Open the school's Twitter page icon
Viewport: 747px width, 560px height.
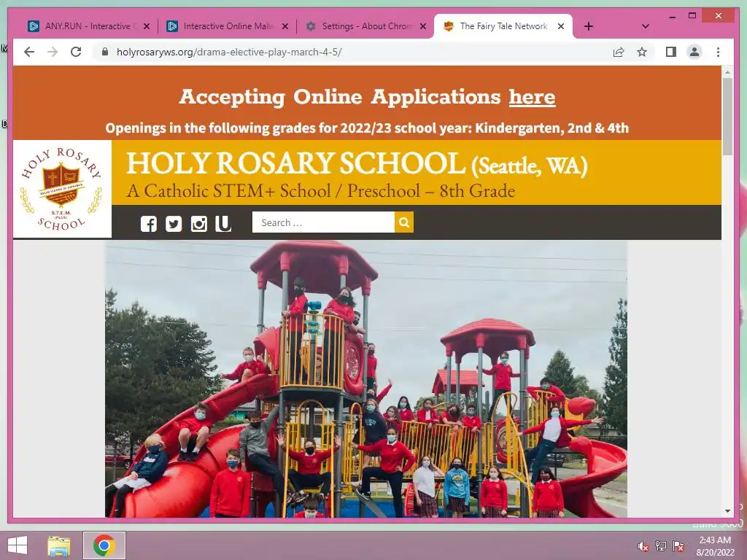coord(174,223)
